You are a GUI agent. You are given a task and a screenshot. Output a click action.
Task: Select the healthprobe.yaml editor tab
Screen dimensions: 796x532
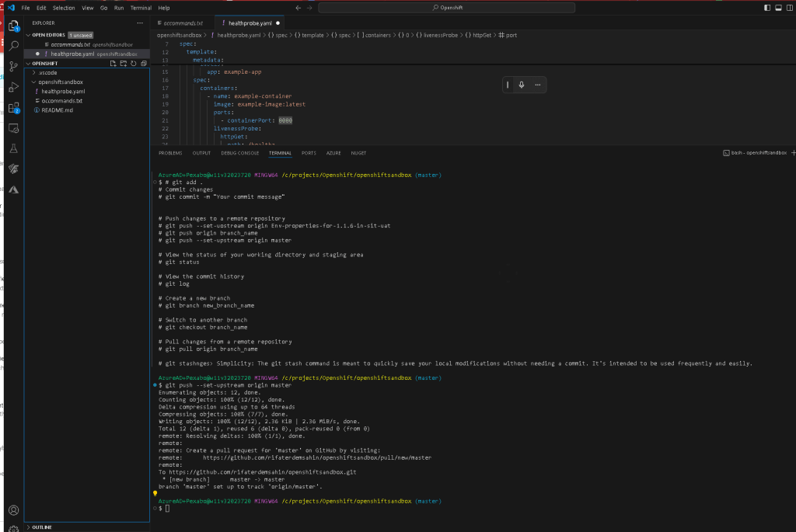250,23
